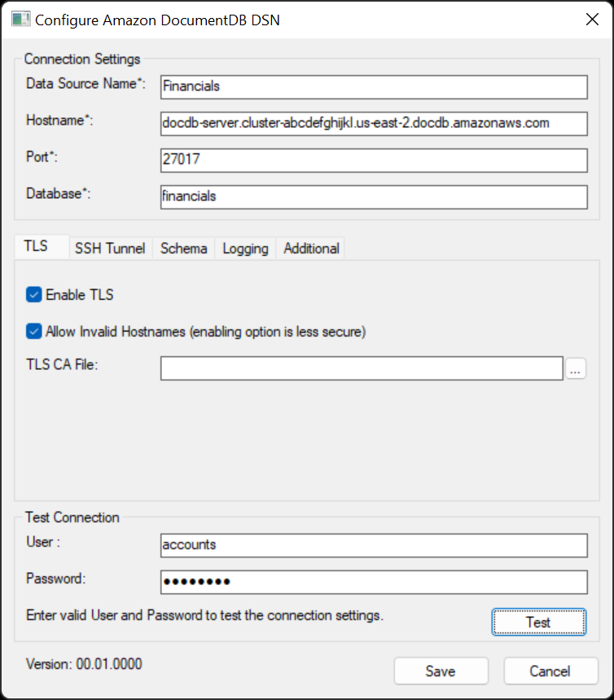Uncheck Allow Invalid Hostnames option
614x700 pixels.
click(x=34, y=331)
